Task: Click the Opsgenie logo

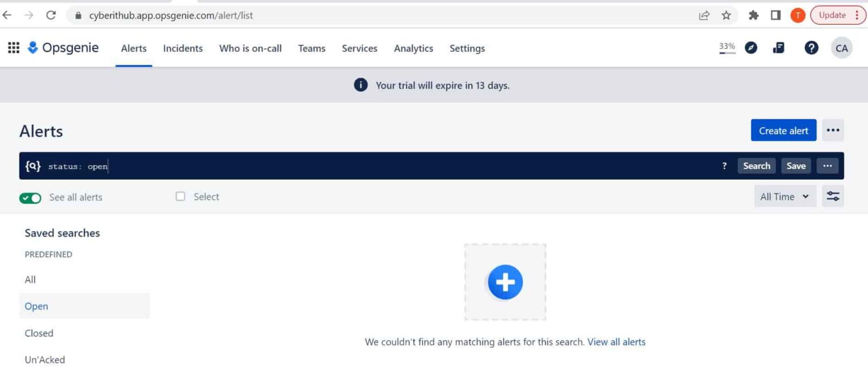Action: click(32, 47)
